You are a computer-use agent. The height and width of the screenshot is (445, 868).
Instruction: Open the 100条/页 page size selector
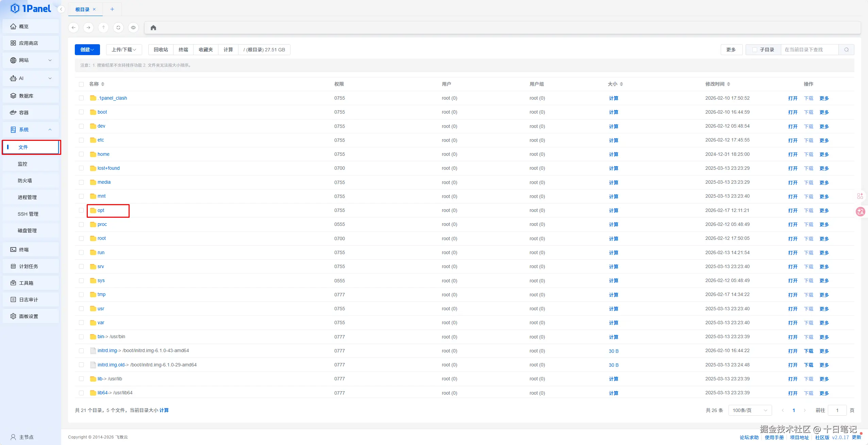click(750, 410)
